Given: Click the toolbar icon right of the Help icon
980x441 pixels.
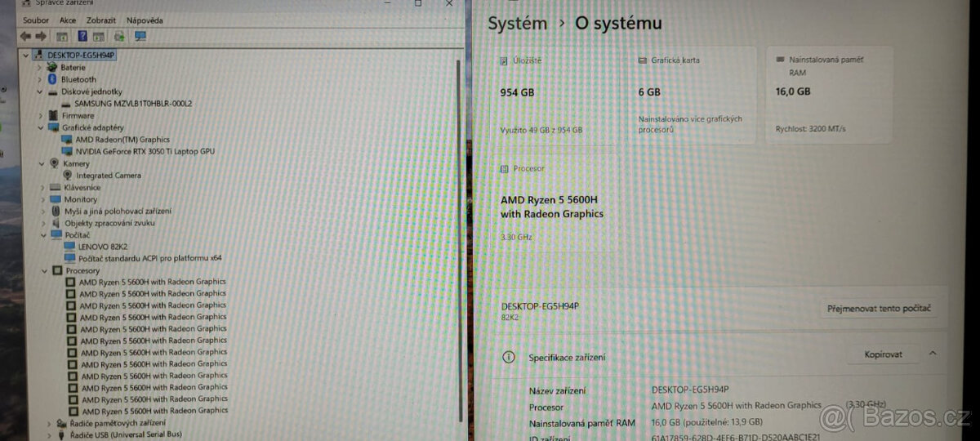Looking at the screenshot, I should pyautogui.click(x=99, y=36).
